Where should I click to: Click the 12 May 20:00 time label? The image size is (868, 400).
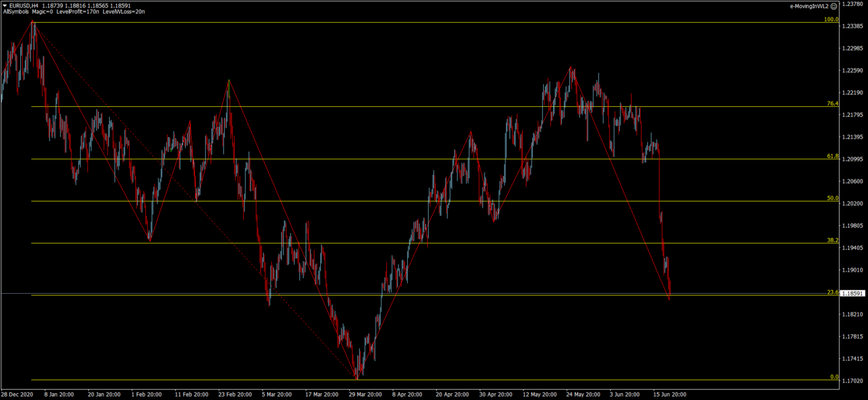coord(539,395)
